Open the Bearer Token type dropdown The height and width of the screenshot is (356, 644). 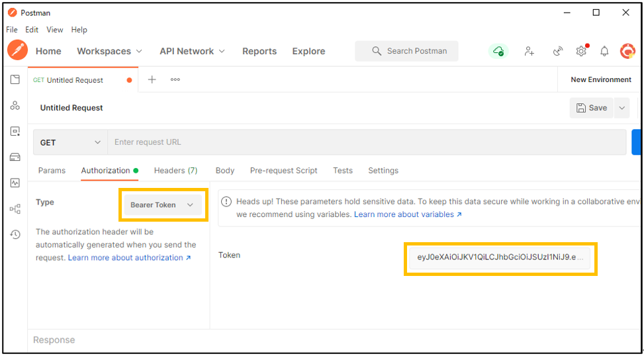163,205
